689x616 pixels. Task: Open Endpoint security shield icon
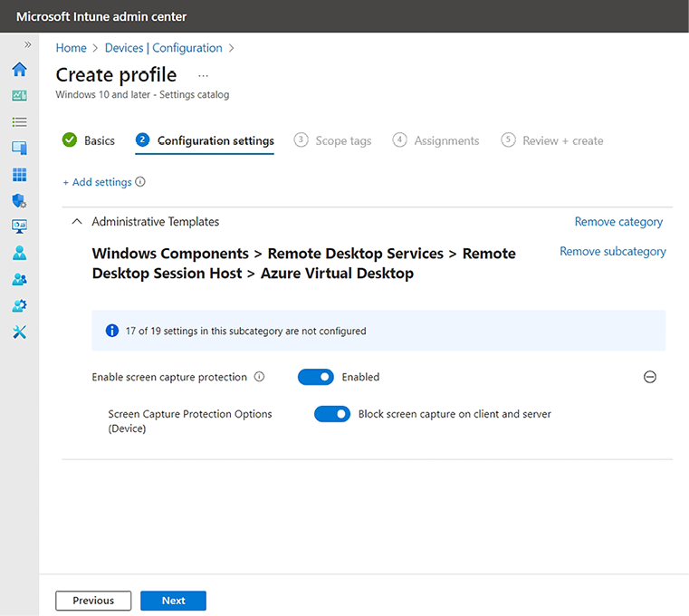[x=19, y=200]
